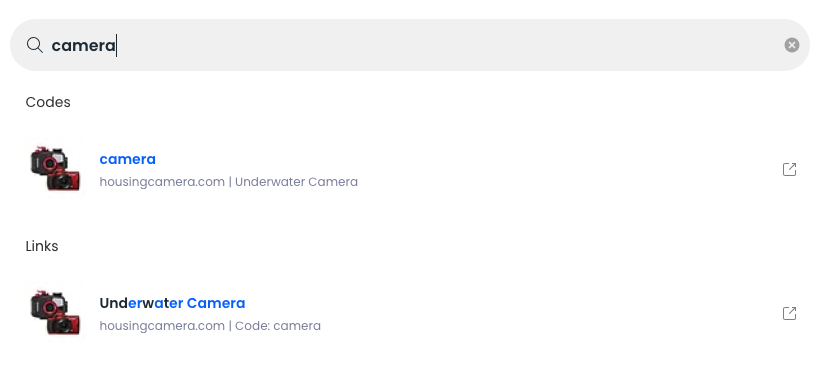
Task: Click "housingcamera.com" domain under the camera code
Action: [x=162, y=182]
